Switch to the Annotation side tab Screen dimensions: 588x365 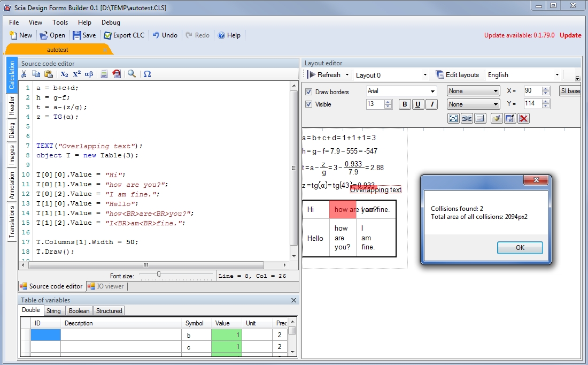point(12,185)
